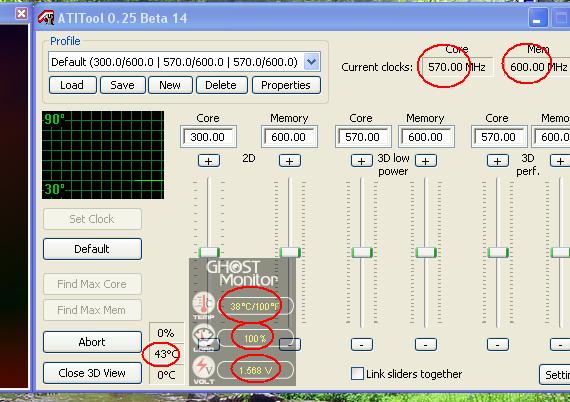Click the ATITool title bar icon
The width and height of the screenshot is (570, 402).
click(x=46, y=17)
